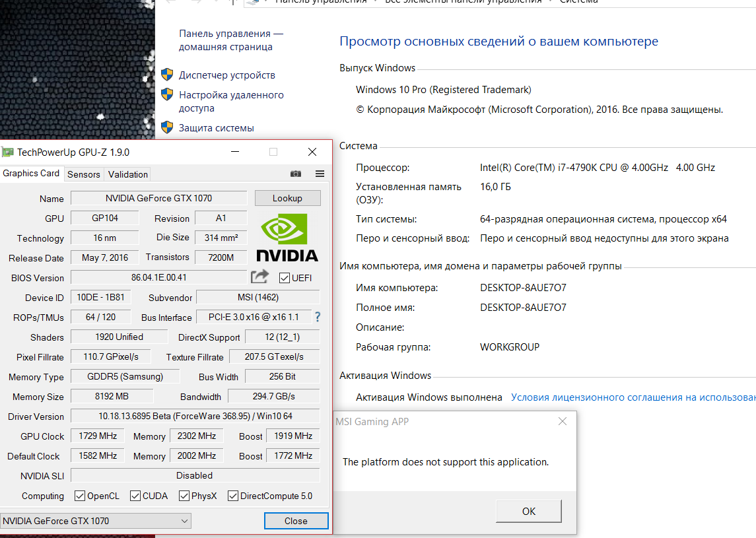Screen dimensions: 756x538
Task: Toggle the UEFI checkbox
Action: [285, 278]
